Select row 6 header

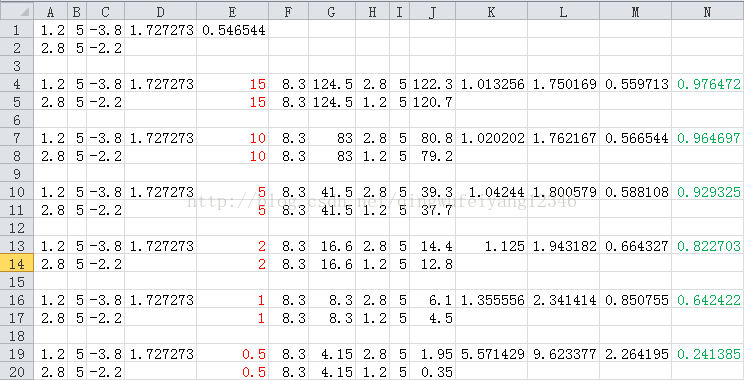[x=17, y=120]
